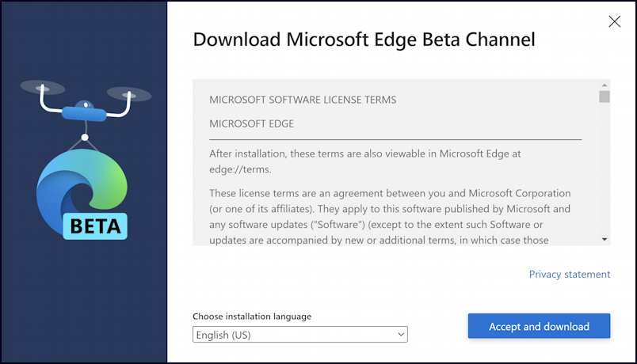Click the MICROSOFT EDGE line in the license
Image resolution: width=637 pixels, height=364 pixels.
tap(251, 123)
